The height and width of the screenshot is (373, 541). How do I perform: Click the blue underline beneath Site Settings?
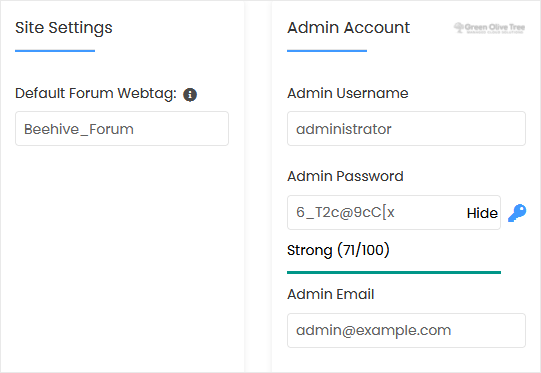click(55, 51)
